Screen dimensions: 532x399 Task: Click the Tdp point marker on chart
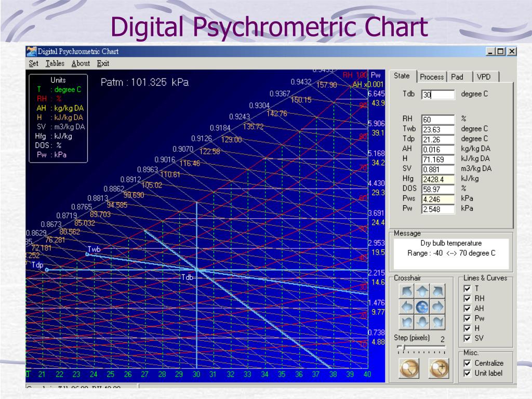click(47, 270)
